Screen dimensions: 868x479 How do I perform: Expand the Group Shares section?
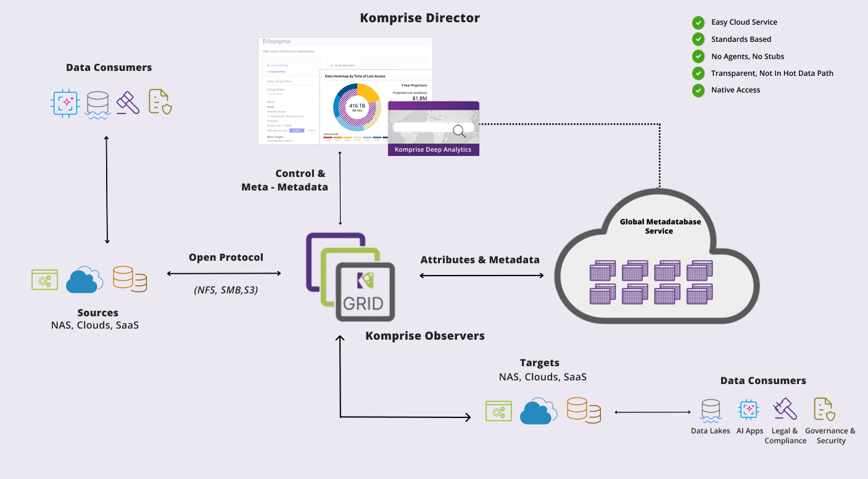[276, 89]
